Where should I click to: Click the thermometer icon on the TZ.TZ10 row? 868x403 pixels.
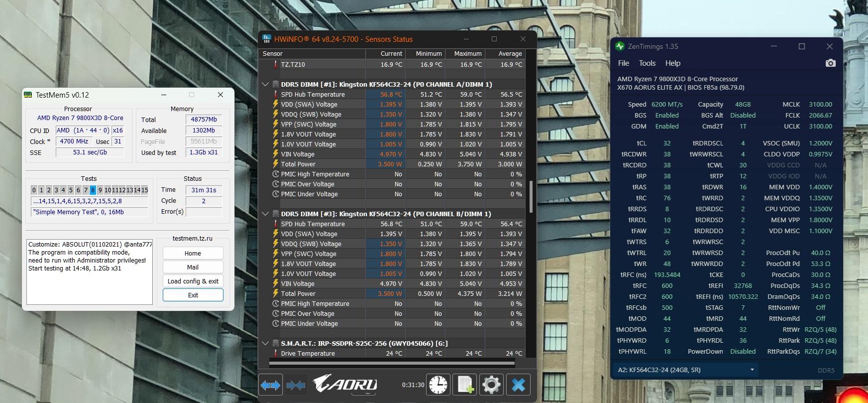[275, 64]
